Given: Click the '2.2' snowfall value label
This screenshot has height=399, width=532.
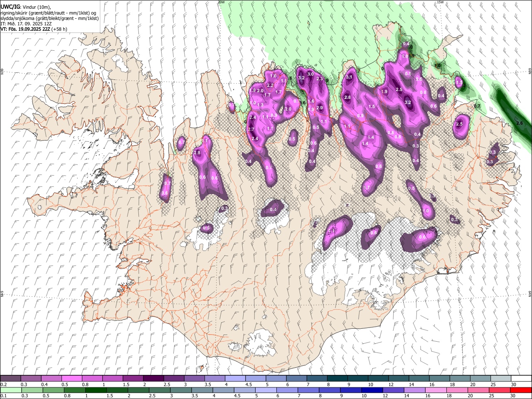Looking at the screenshot, I should point(270,85).
